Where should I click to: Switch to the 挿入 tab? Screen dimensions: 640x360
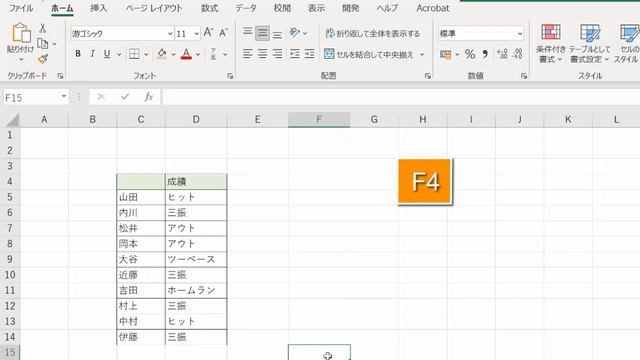click(x=99, y=8)
